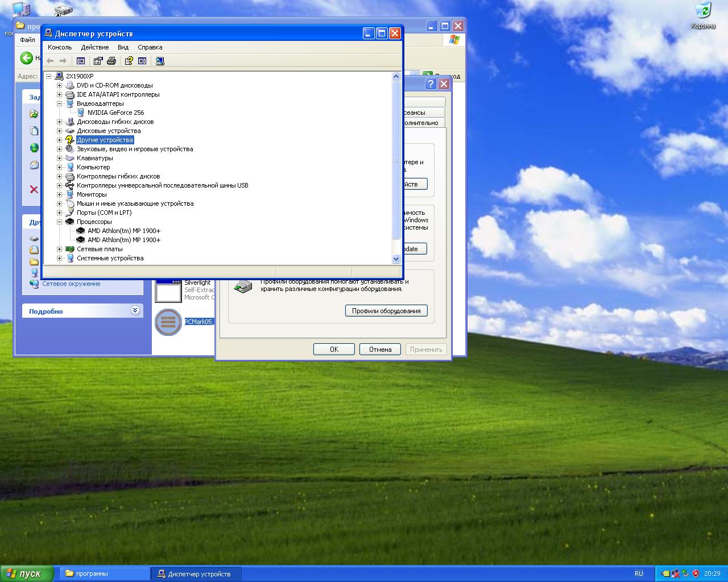The width and height of the screenshot is (728, 582).
Task: Open Properties via the toolbar icon
Action: [x=98, y=61]
